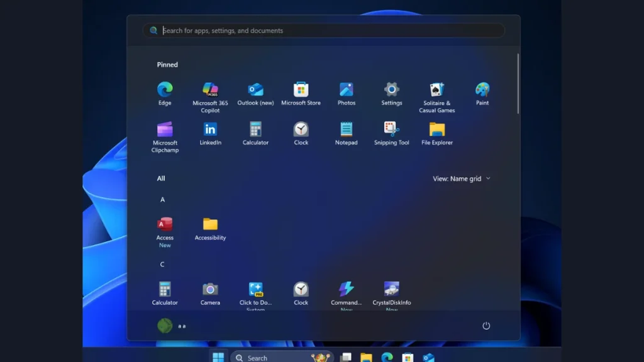The height and width of the screenshot is (362, 644).
Task: Open Task View from the taskbar
Action: click(x=346, y=358)
